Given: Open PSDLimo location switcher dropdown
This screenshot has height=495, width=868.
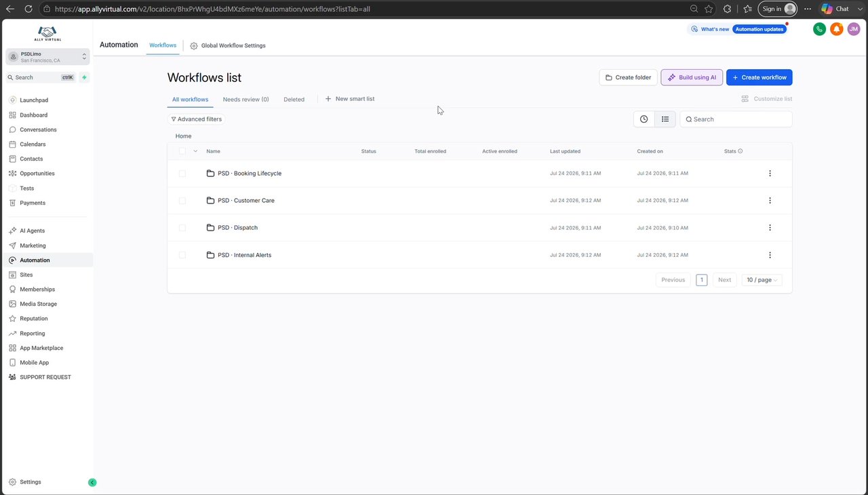Looking at the screenshot, I should [47, 57].
